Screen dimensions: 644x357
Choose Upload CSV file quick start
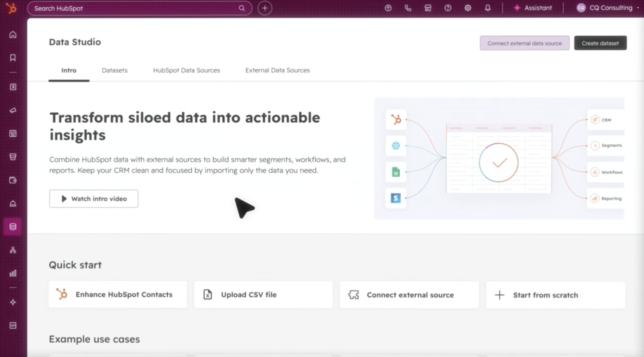pyautogui.click(x=263, y=295)
